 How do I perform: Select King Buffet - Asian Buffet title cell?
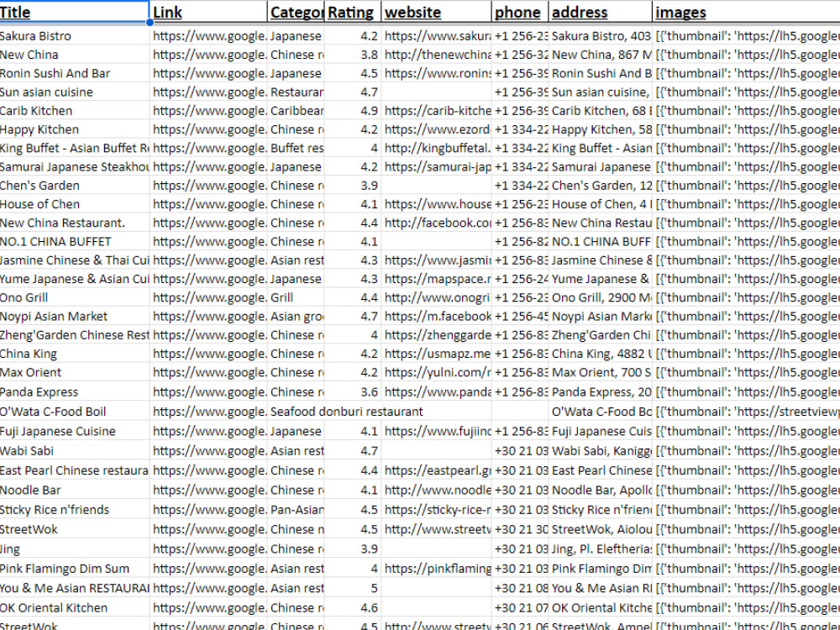74,149
